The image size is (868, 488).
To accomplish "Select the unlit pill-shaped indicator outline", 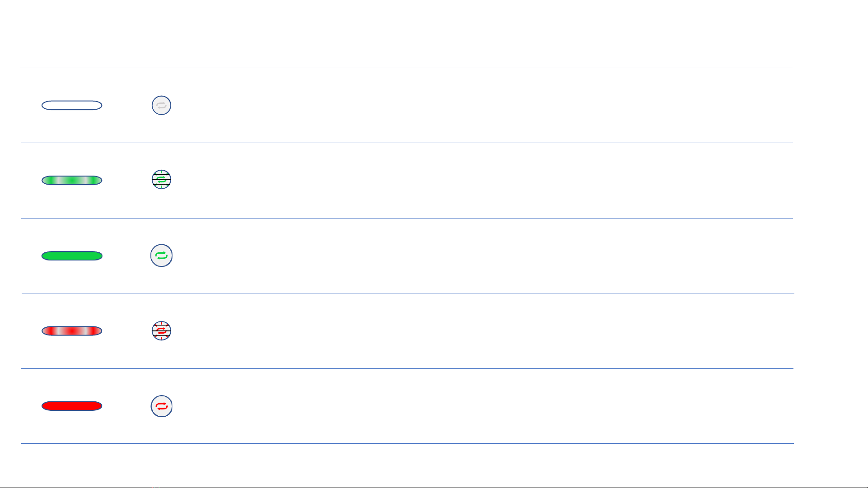I will click(72, 106).
